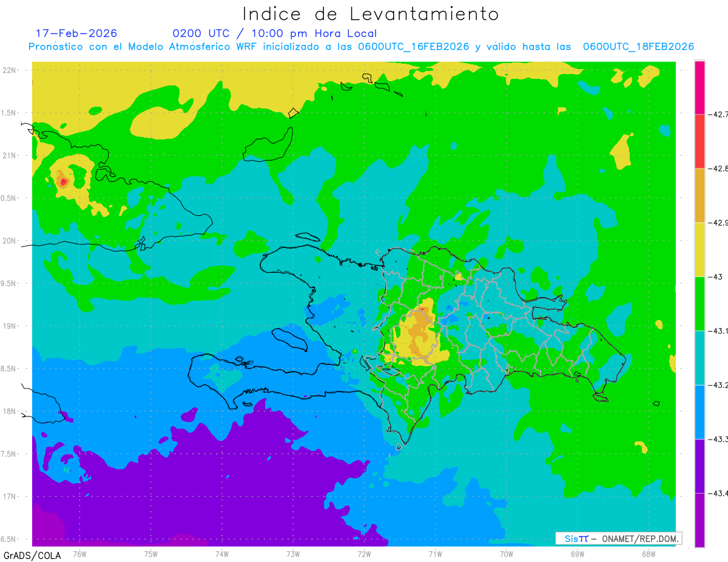Click the legend value '-42.7'
The height and width of the screenshot is (562, 728).
[x=719, y=114]
